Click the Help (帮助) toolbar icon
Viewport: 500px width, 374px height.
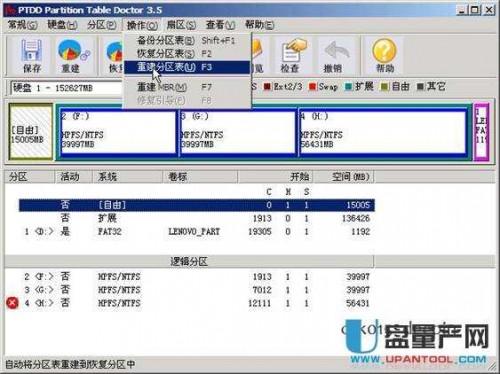tap(384, 56)
